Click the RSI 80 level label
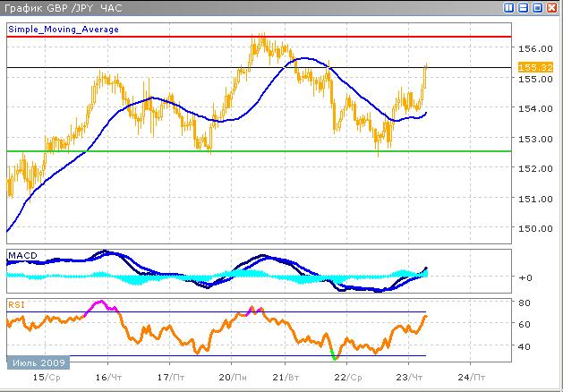 pyautogui.click(x=525, y=303)
